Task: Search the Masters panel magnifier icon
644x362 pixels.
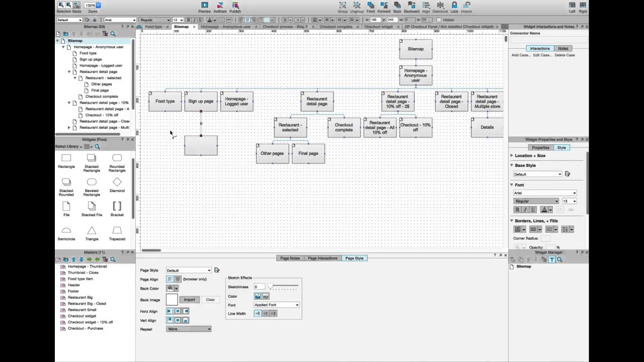Action: pos(113,259)
